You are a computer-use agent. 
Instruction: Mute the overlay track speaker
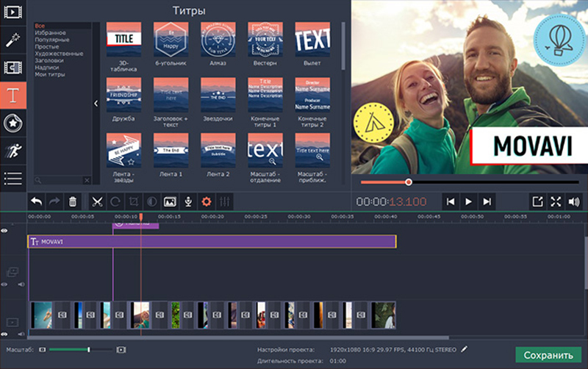pyautogui.click(x=21, y=284)
